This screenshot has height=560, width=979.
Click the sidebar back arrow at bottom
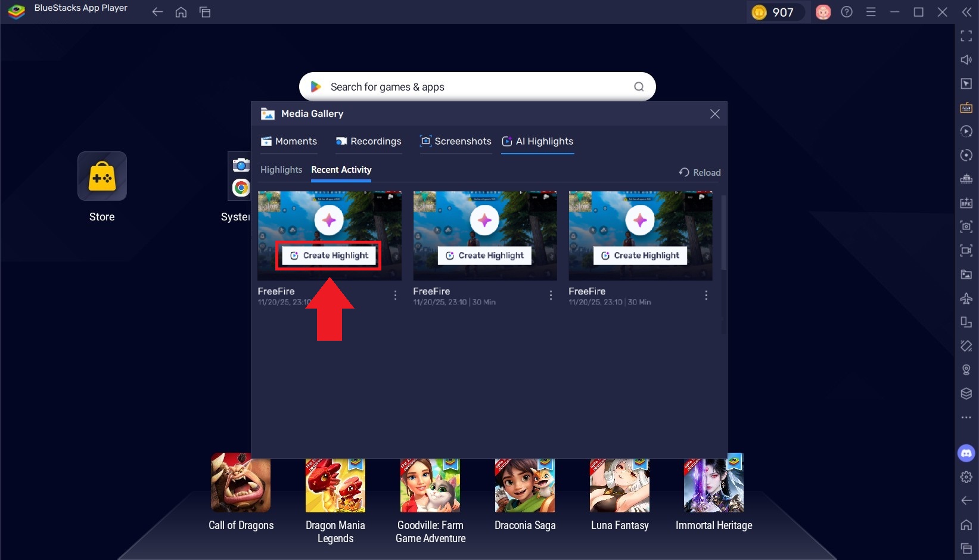(x=966, y=500)
